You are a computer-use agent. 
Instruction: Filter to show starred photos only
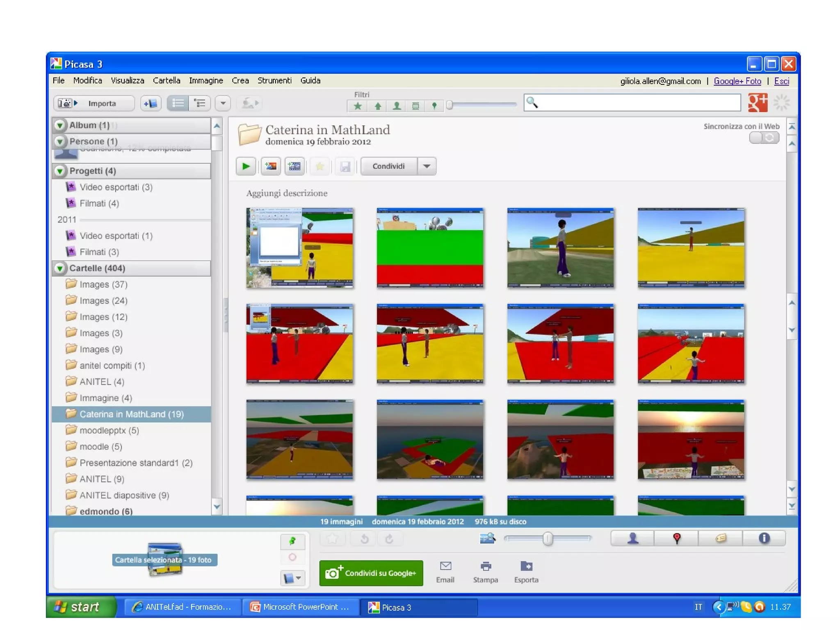click(358, 106)
